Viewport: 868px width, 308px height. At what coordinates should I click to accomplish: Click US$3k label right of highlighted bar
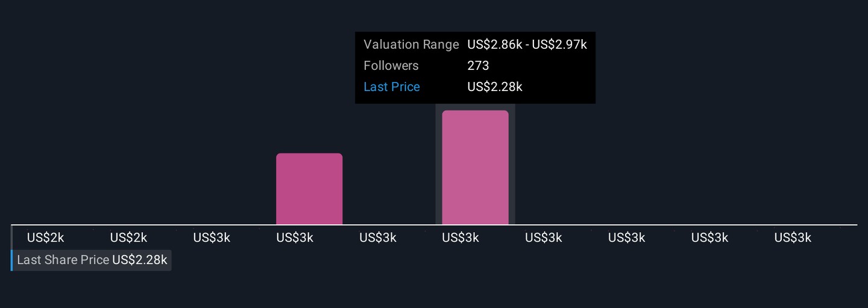coord(544,238)
